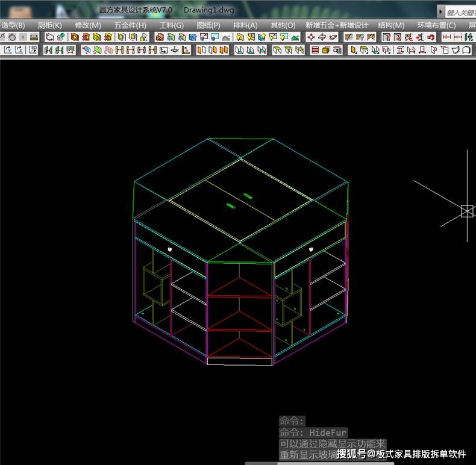This screenshot has width=476, height=465.
Task: Click the rectangle with corner arrow icon
Action: coord(163,50)
